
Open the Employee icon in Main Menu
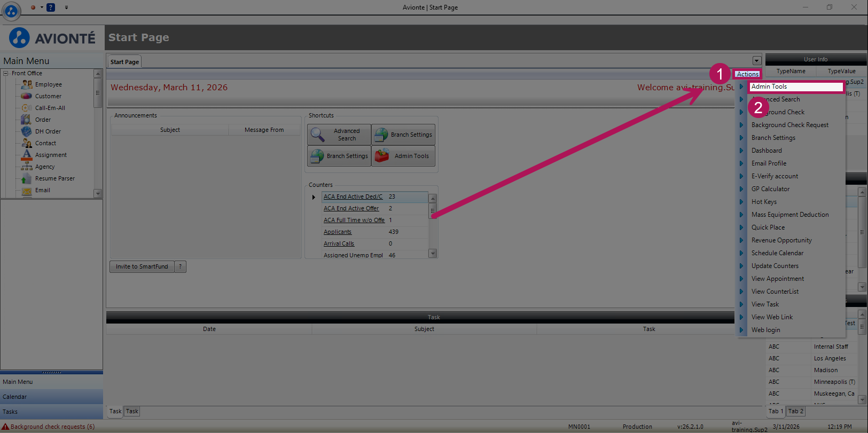(27, 84)
